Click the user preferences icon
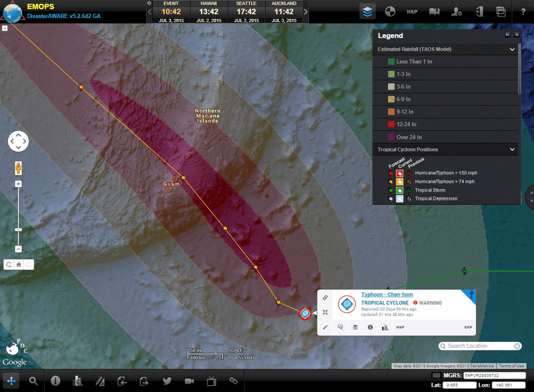This screenshot has width=534, height=392. pyautogui.click(x=456, y=11)
